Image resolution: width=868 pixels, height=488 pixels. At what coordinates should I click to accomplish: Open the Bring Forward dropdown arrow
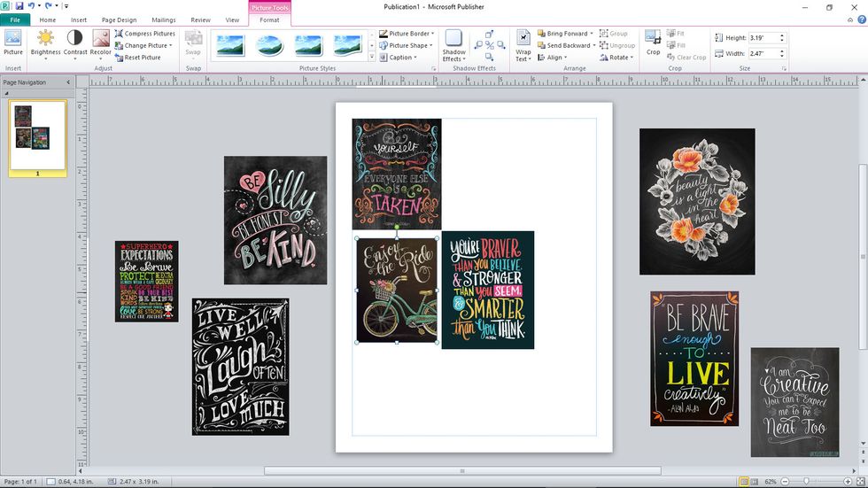click(592, 34)
